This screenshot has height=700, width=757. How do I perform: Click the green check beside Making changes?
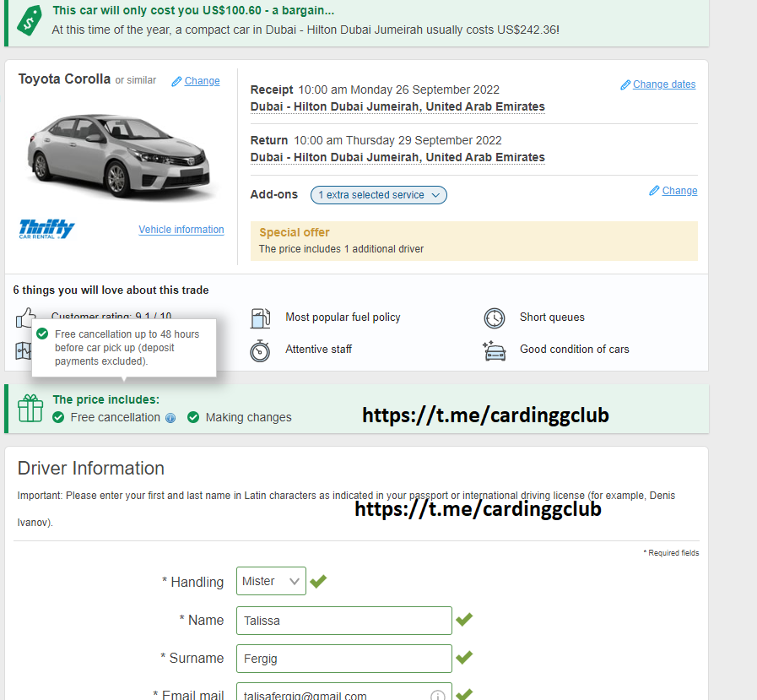[x=193, y=417]
